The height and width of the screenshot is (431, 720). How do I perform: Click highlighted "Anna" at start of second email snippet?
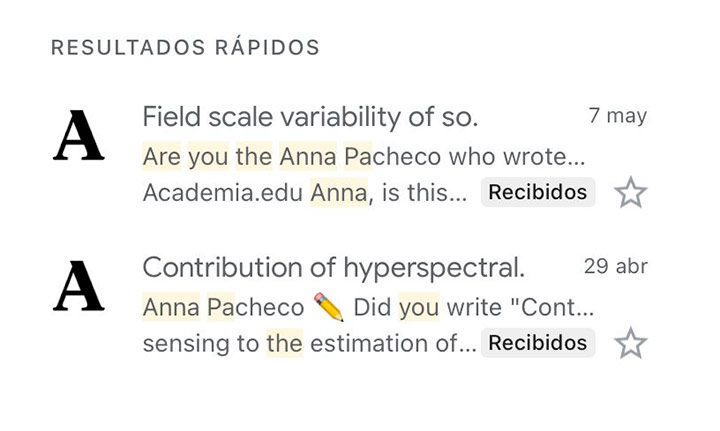[x=171, y=307]
